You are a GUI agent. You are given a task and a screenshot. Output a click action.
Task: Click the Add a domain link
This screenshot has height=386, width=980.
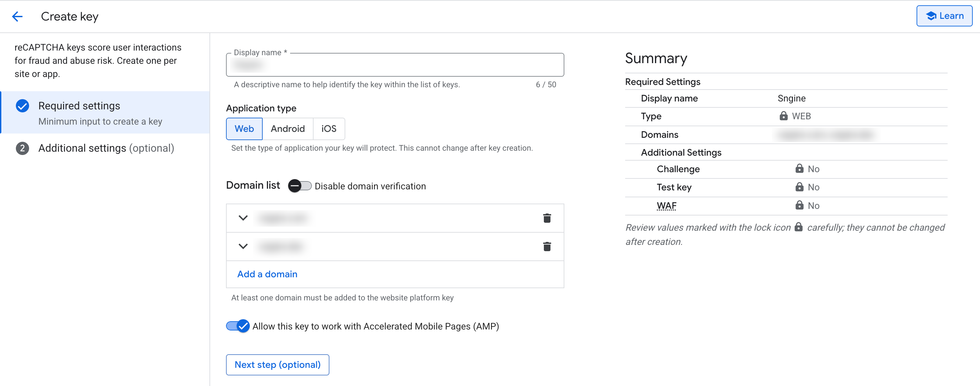coord(267,274)
